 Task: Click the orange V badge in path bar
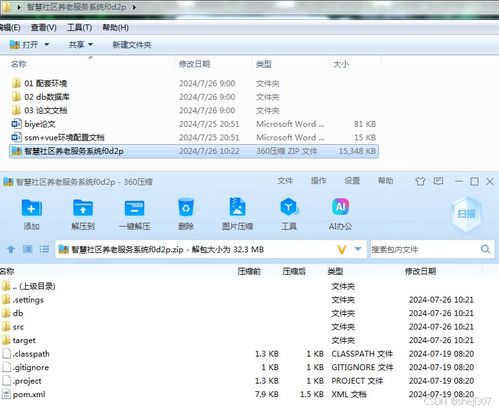coord(342,249)
